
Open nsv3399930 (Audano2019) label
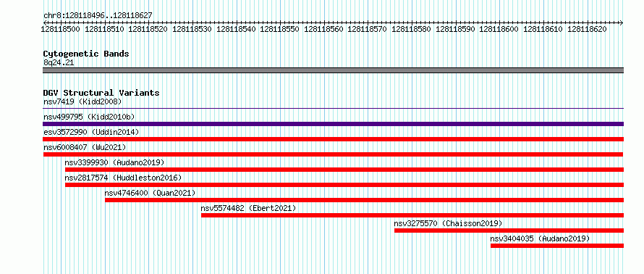click(114, 162)
